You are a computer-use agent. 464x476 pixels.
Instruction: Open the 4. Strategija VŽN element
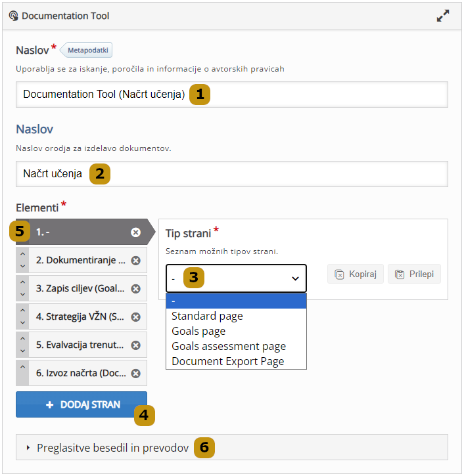(80, 316)
